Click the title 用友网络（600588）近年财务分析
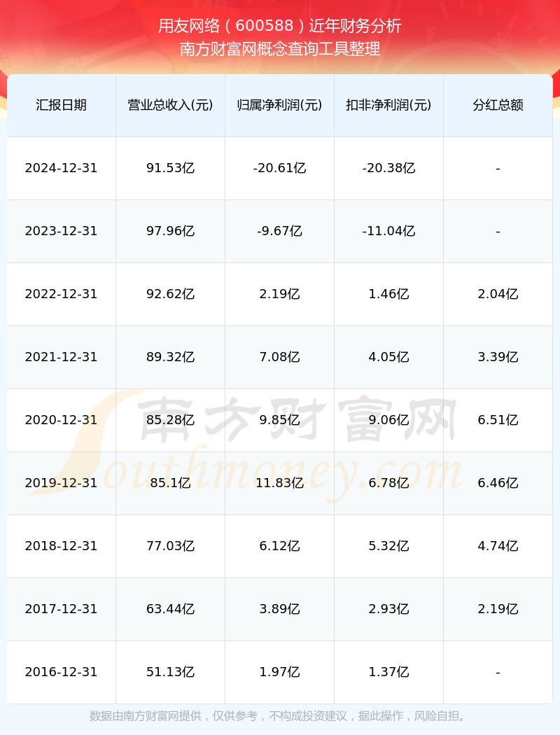The height and width of the screenshot is (735, 560). [x=280, y=26]
